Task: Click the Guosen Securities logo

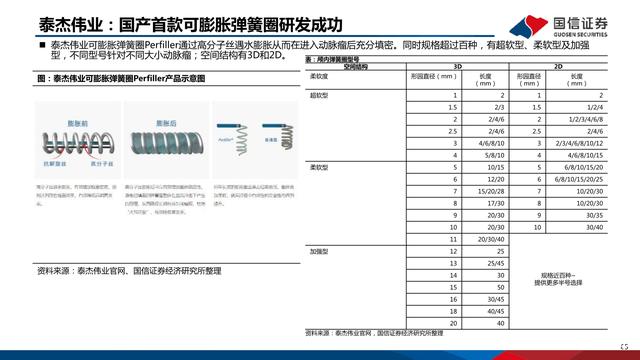Action: [558, 27]
